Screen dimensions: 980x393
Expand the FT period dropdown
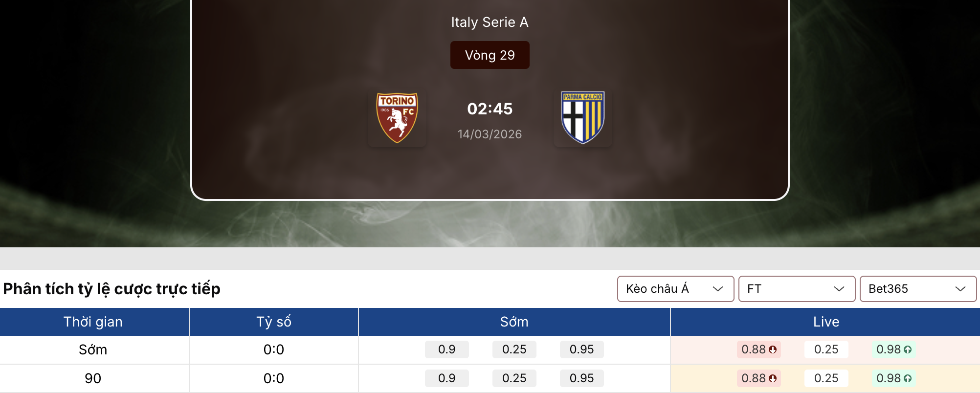point(796,289)
